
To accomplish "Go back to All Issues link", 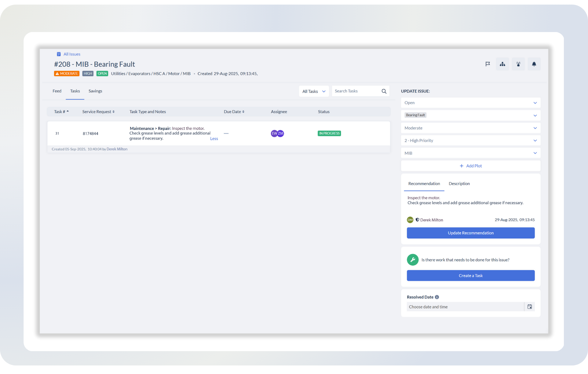I will pyautogui.click(x=71, y=54).
